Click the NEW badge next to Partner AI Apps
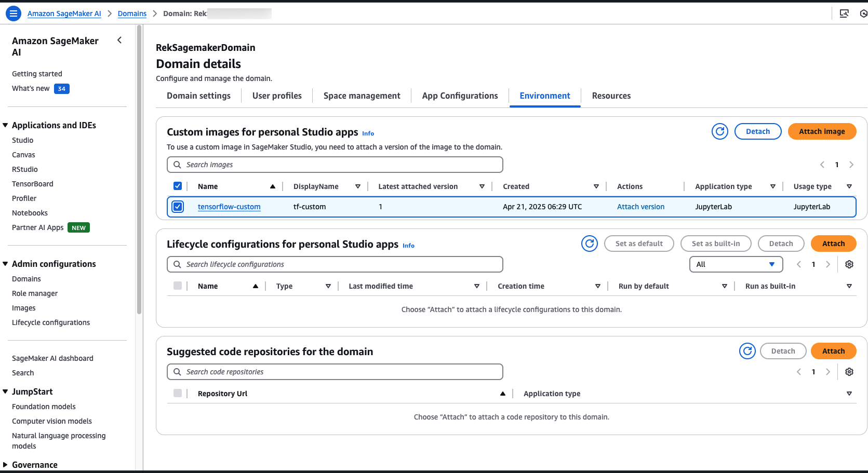The image size is (868, 473). (x=78, y=227)
